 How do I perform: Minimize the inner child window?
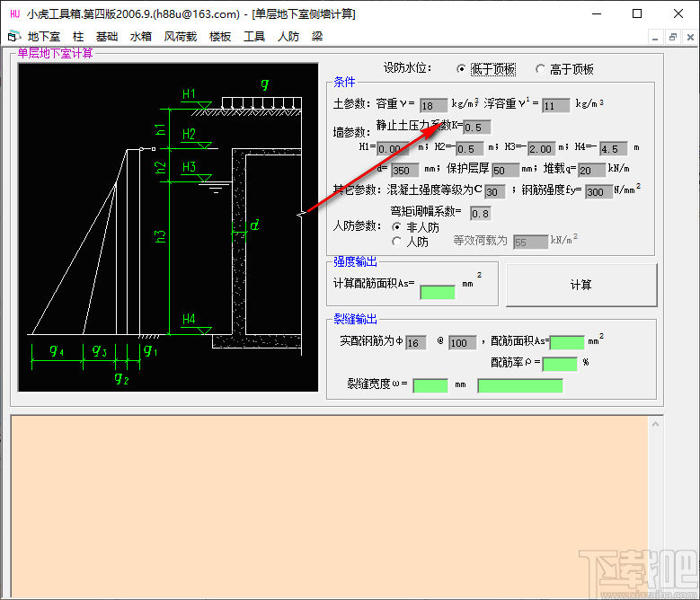[655, 38]
